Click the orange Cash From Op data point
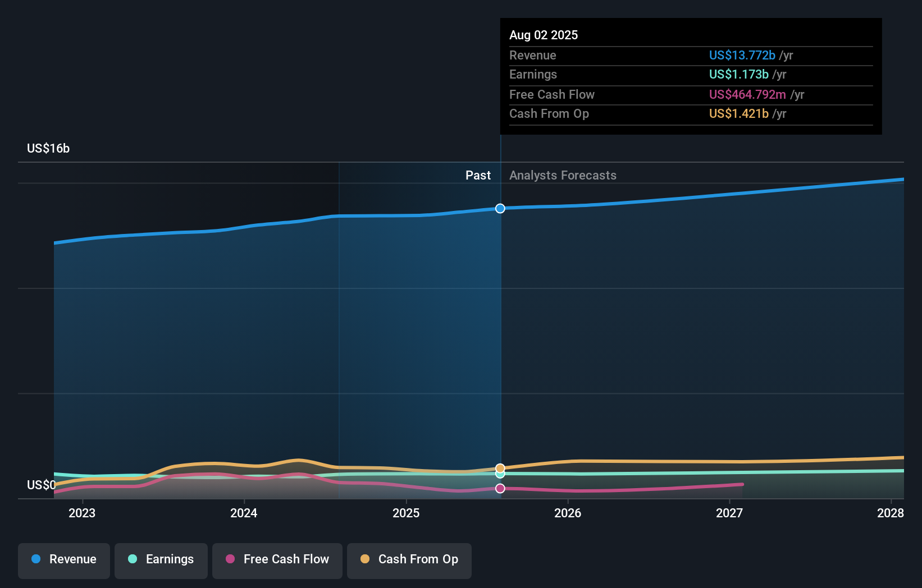Viewport: 922px width, 588px height. pos(500,468)
